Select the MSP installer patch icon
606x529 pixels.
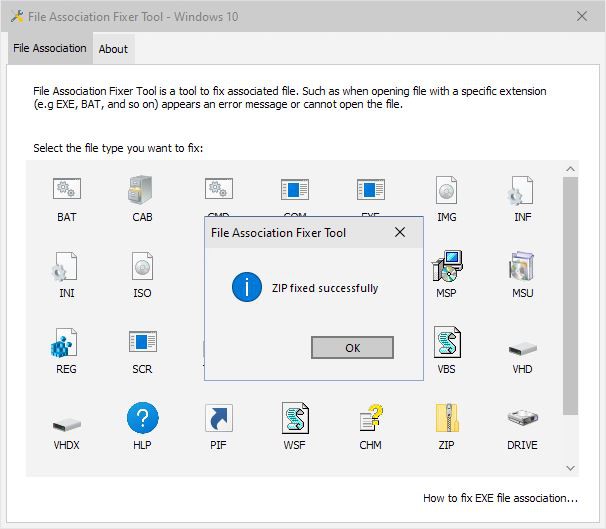click(x=447, y=266)
